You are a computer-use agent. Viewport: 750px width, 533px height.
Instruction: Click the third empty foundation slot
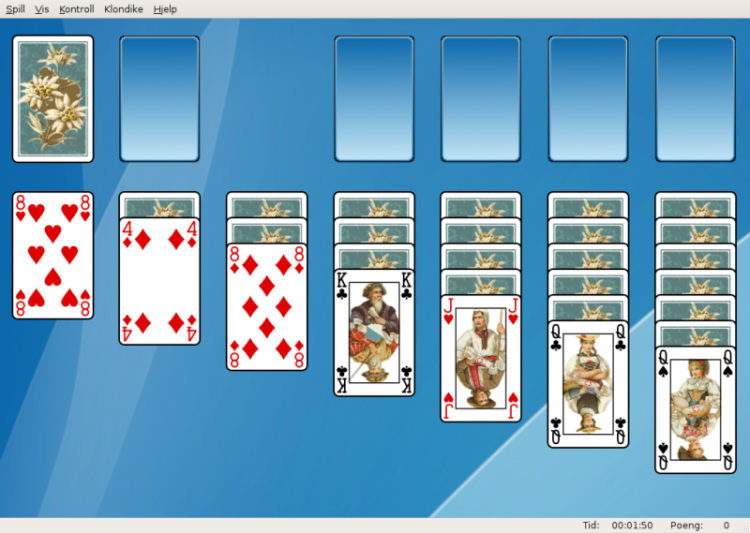click(588, 99)
